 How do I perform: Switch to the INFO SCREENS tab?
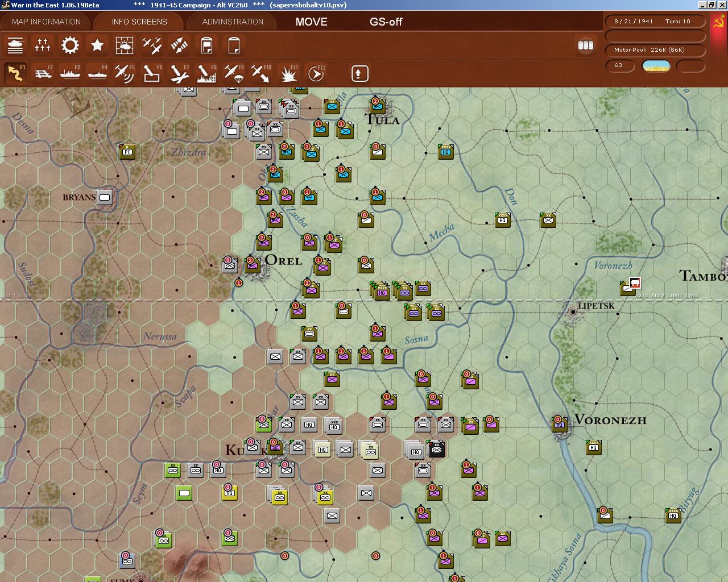tap(139, 22)
